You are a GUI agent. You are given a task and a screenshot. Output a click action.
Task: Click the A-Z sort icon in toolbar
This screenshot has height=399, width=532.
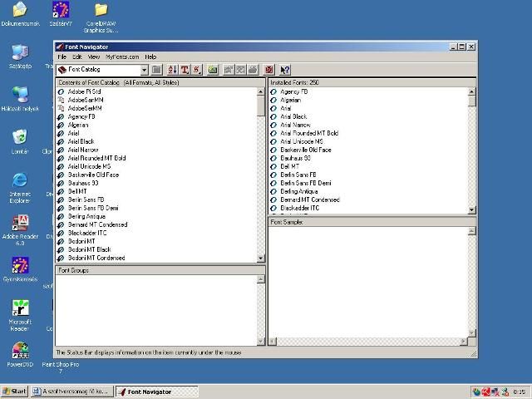point(172,71)
